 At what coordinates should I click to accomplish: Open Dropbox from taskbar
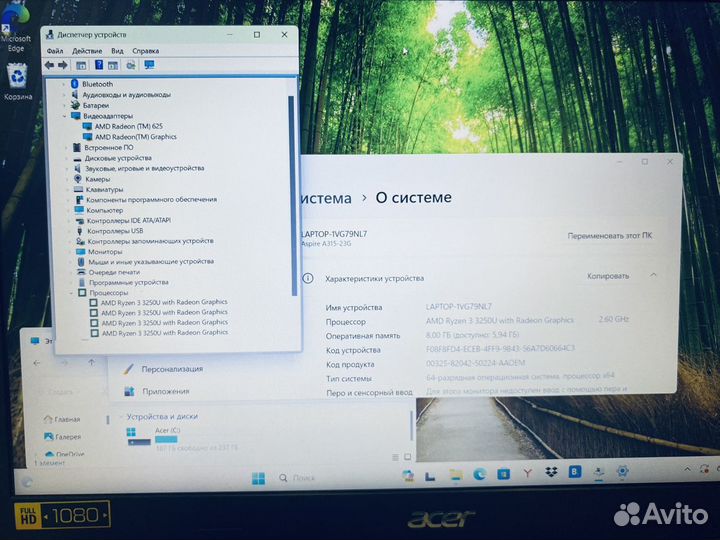click(551, 472)
